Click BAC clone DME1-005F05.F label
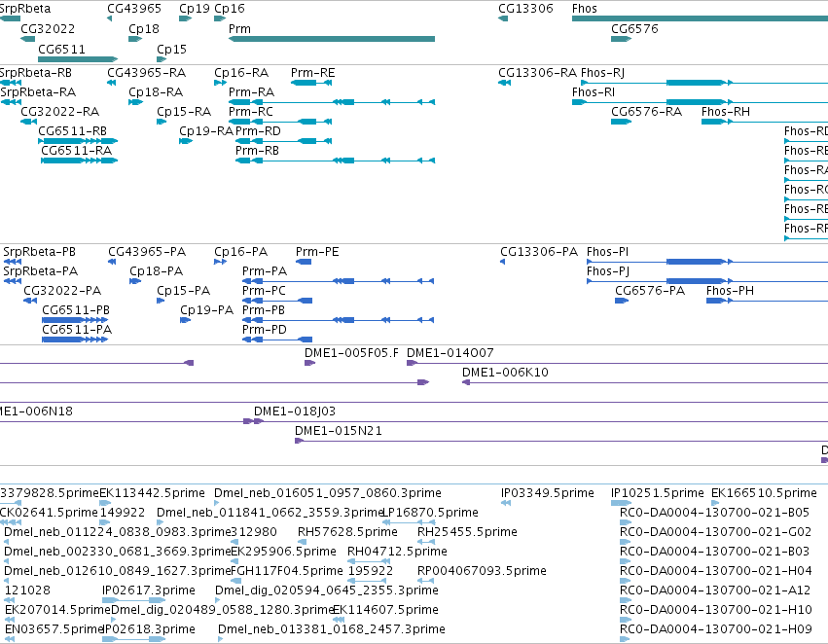The height and width of the screenshot is (644, 828). point(351,354)
